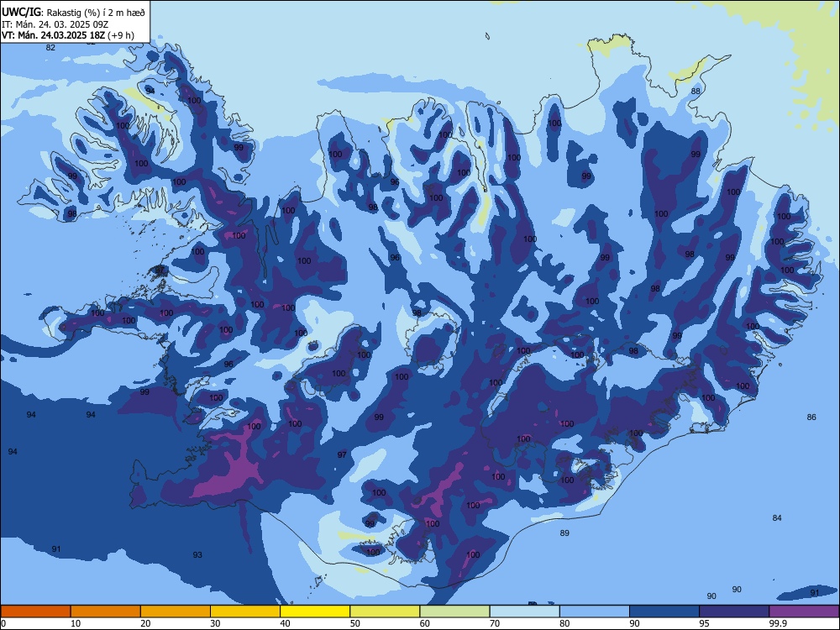Click the '70' legend scale label

[495, 623]
